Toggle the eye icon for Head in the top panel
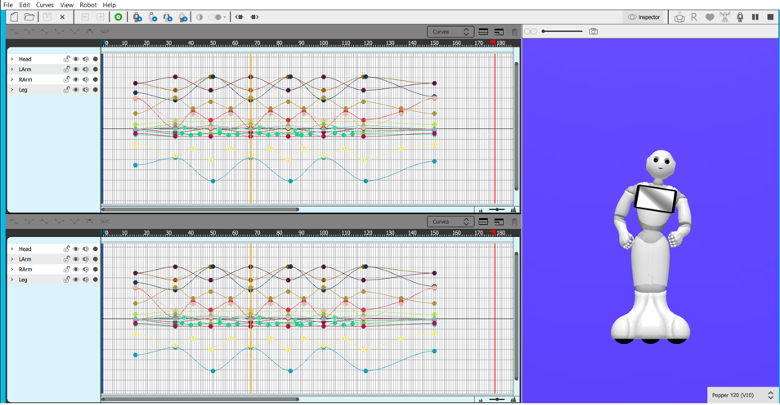The image size is (780, 405). (76, 59)
